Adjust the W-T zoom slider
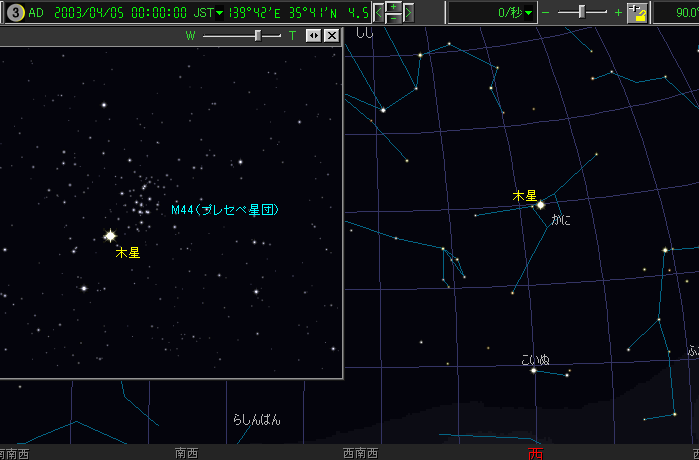This screenshot has height=460, width=699. (259, 35)
